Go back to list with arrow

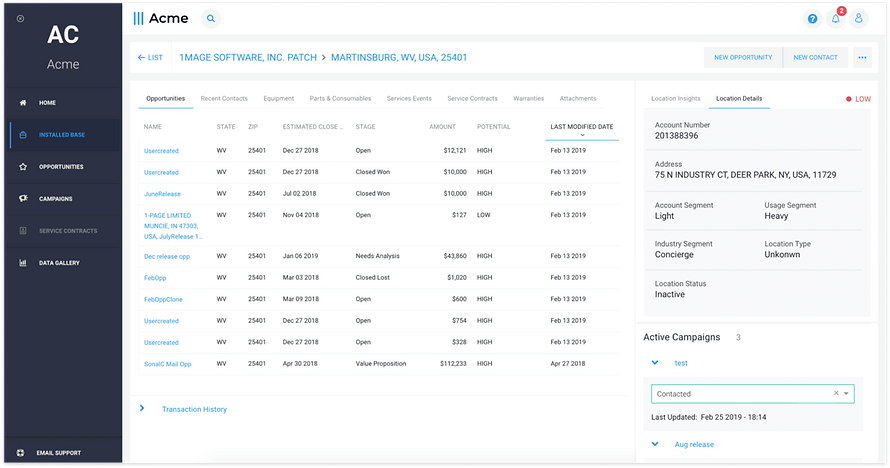click(x=150, y=57)
